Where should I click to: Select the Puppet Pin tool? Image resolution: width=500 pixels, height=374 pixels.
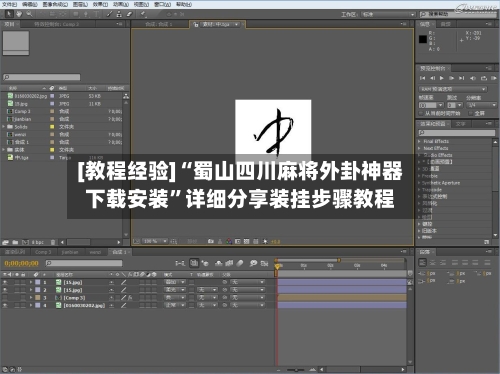coord(143,14)
